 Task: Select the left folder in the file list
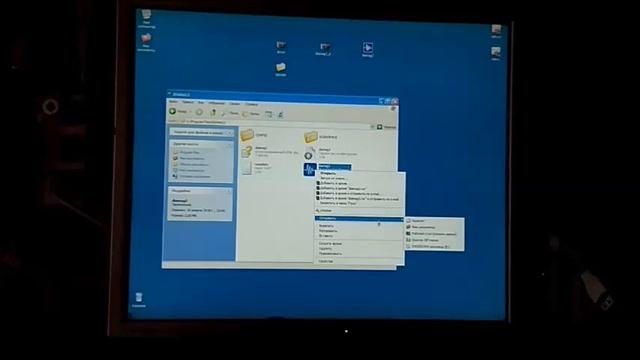[x=247, y=135]
